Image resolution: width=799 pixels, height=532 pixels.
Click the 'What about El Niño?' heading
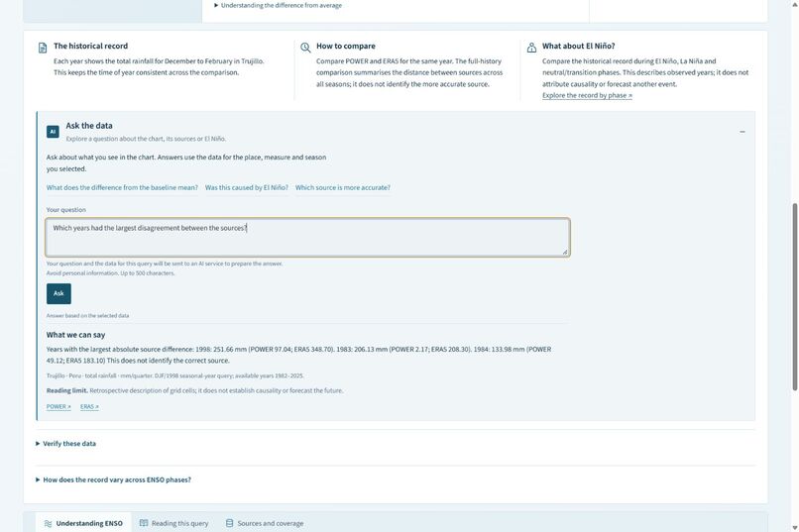[578, 46]
